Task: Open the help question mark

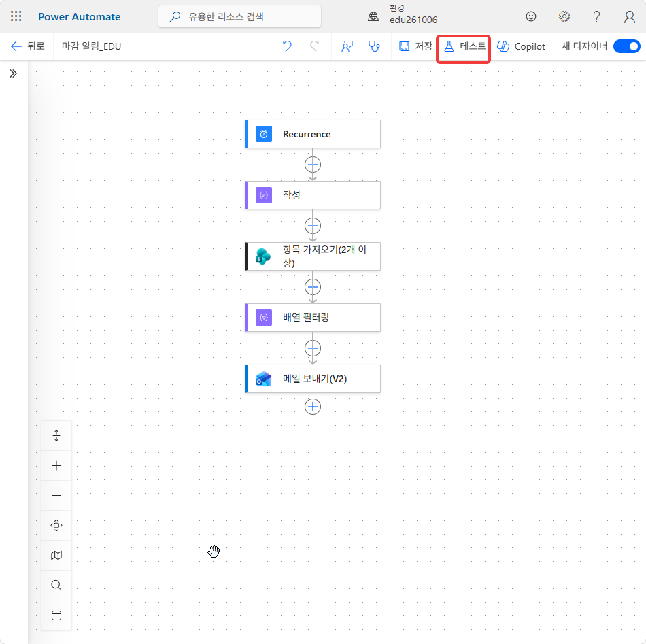Action: click(x=596, y=16)
